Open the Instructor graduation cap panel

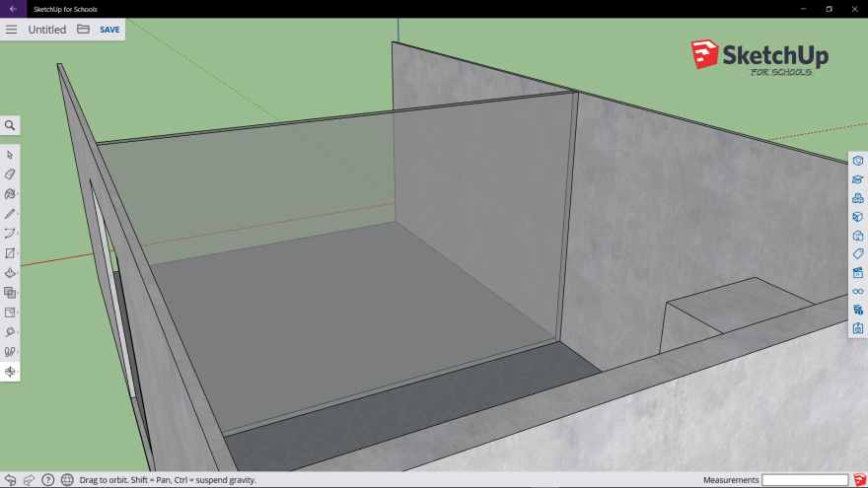coord(858,179)
